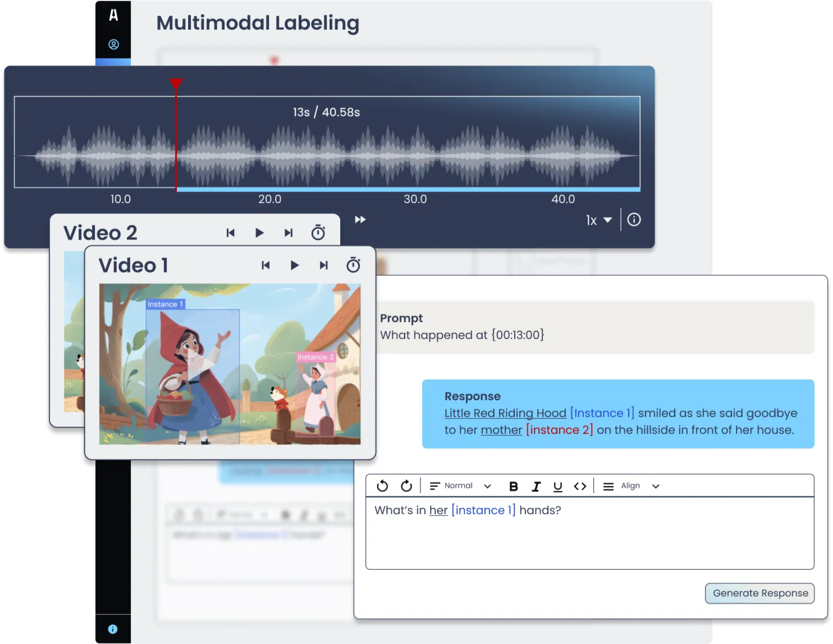Viewport: 833px width, 644px height.
Task: Click the [instance 2] link in Response
Action: coord(559,430)
